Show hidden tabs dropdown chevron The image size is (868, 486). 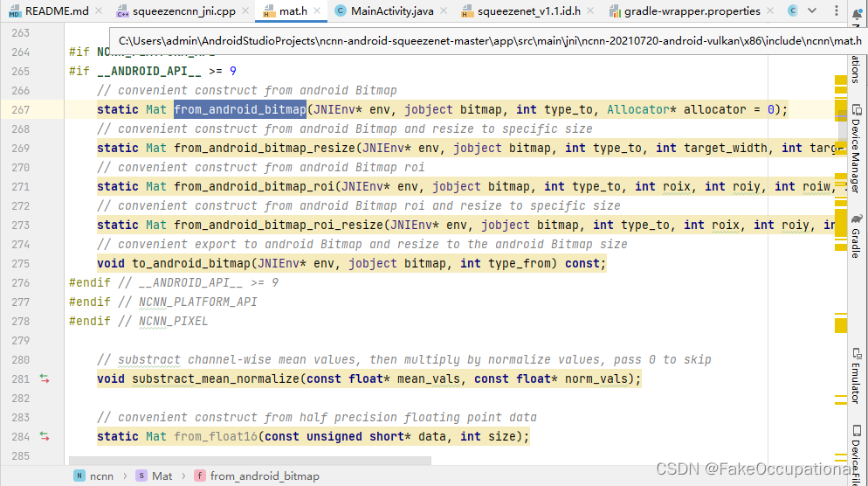click(812, 10)
